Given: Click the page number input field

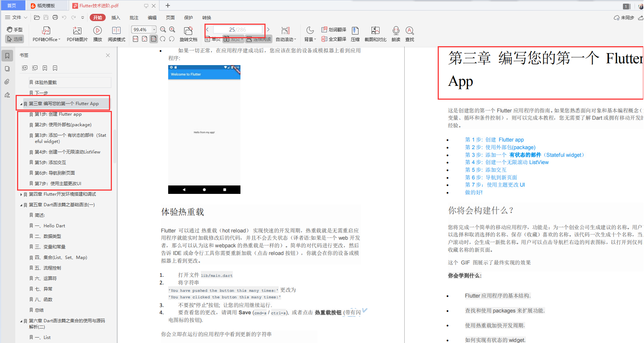Looking at the screenshot, I should click(238, 29).
